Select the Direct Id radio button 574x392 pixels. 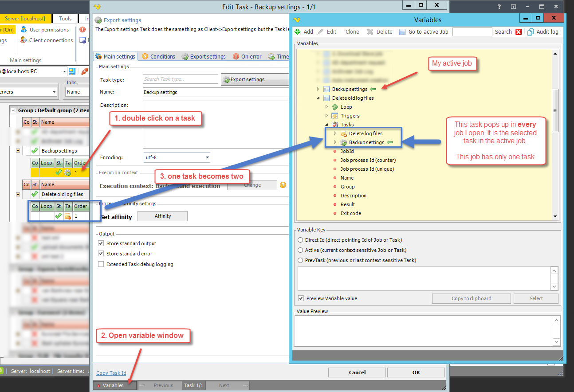pos(301,240)
